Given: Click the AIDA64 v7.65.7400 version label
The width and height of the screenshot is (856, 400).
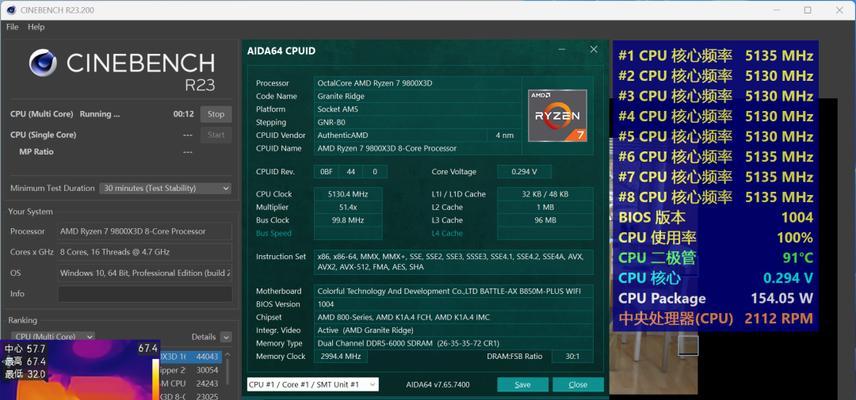Looking at the screenshot, I should pyautogui.click(x=437, y=384).
